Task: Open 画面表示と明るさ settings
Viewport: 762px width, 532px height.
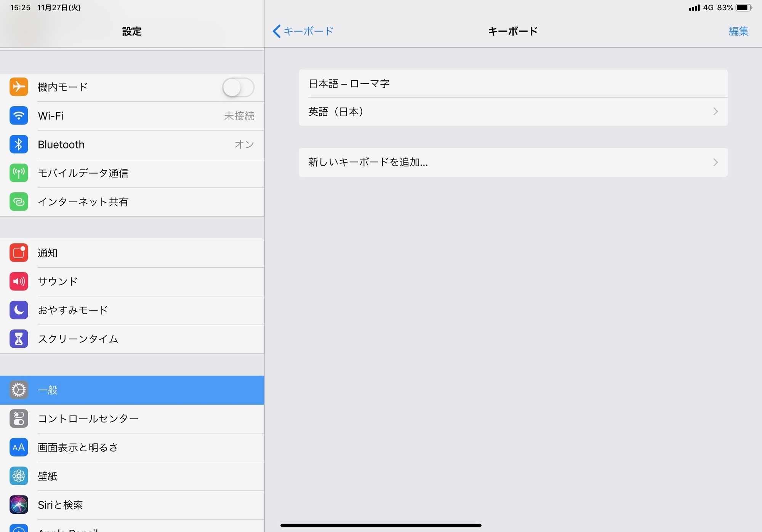Action: point(132,447)
